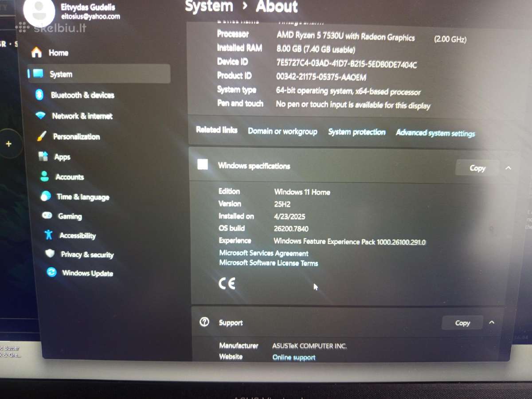Collapse the Support section

491,322
